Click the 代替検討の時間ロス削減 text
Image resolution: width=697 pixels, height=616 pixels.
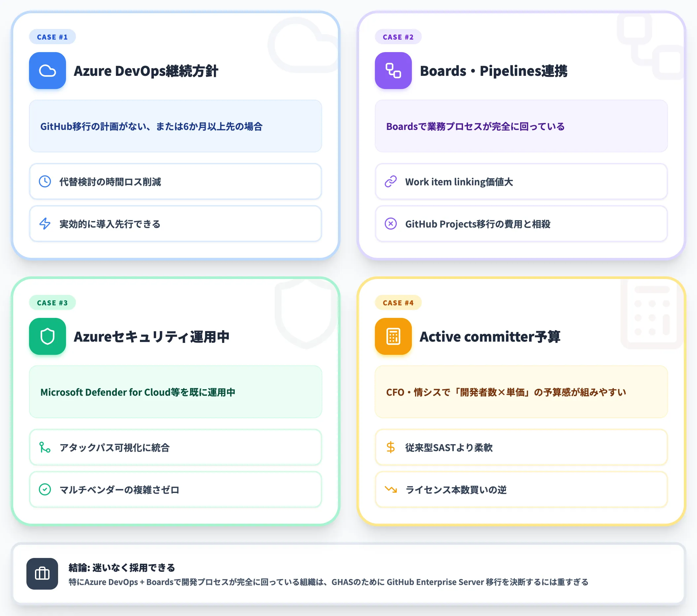(110, 182)
